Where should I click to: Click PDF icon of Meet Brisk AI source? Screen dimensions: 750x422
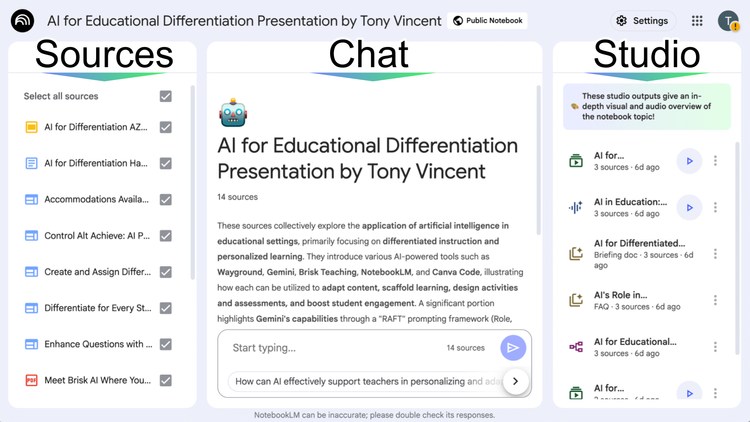point(31,380)
